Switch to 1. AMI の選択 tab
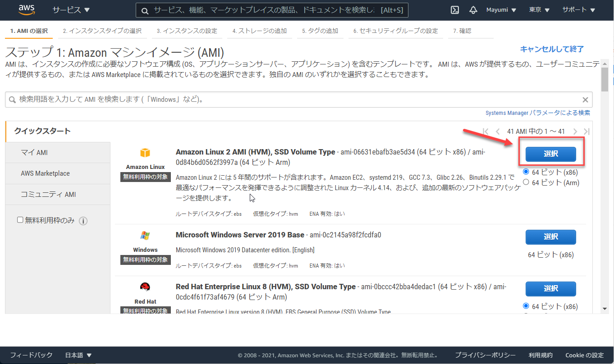Viewport: 614px width, 364px height. (29, 31)
